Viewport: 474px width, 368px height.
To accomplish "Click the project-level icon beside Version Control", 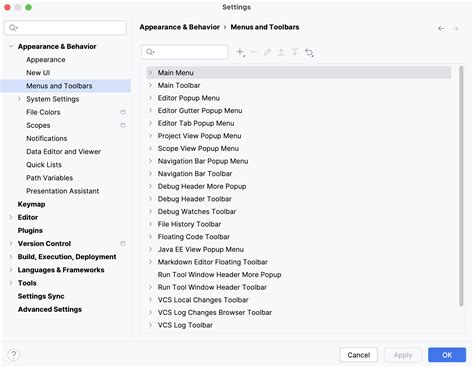I will point(123,244).
